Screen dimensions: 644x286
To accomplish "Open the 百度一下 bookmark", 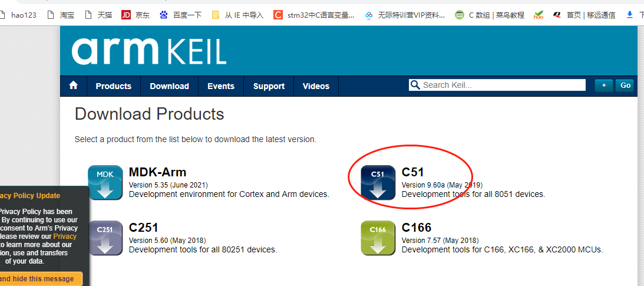I will click(181, 15).
